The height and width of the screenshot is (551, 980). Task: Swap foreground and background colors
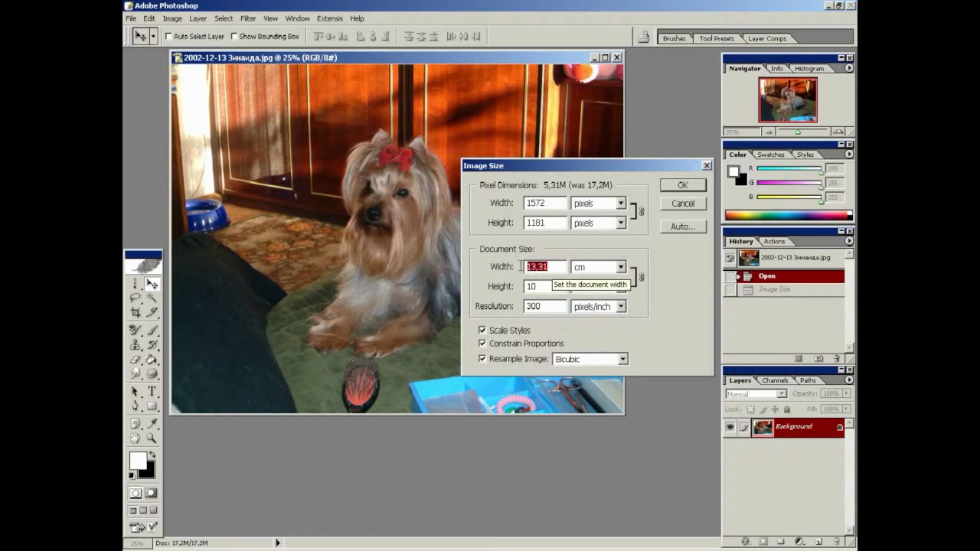(152, 455)
